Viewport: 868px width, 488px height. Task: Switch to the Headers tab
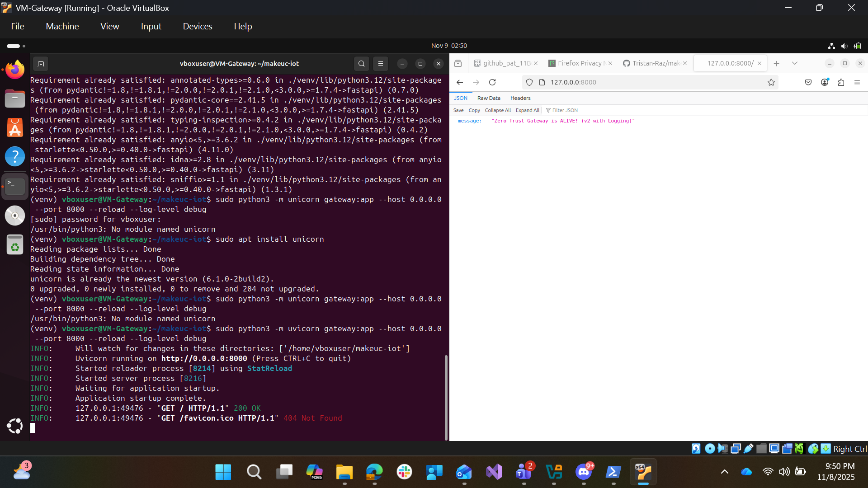coord(520,98)
